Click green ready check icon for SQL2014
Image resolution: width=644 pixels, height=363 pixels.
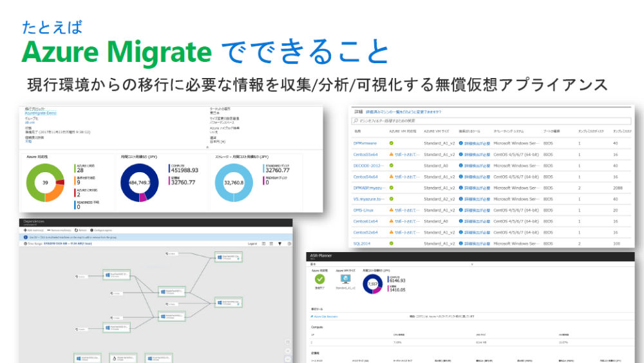[392, 243]
